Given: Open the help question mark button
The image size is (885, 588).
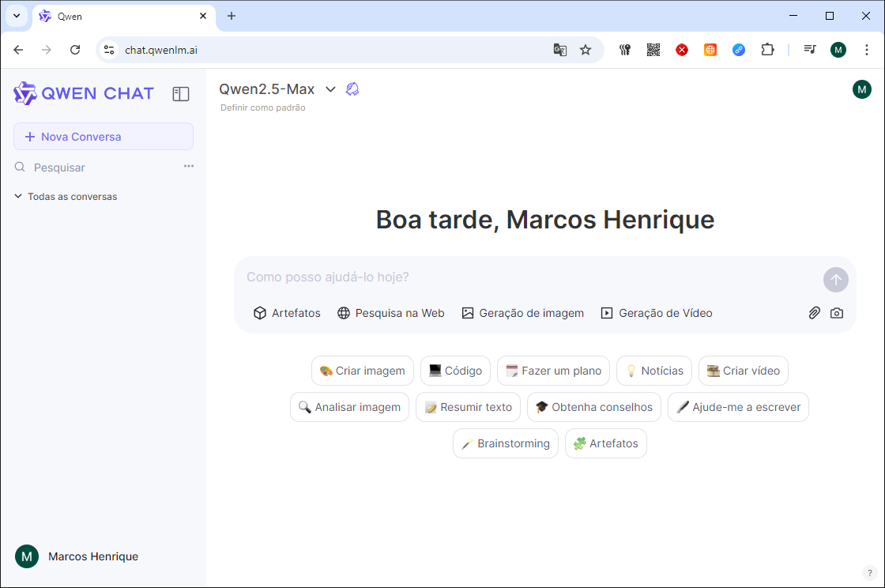Looking at the screenshot, I should (869, 573).
